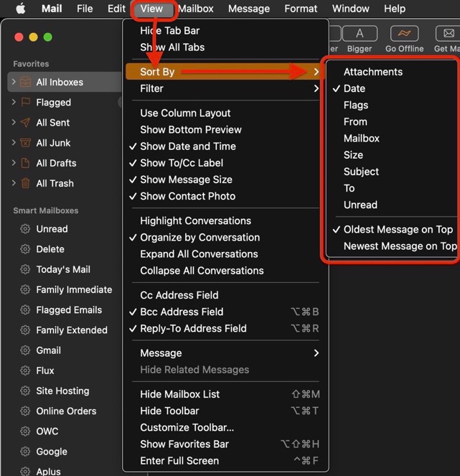Click gear icon beside Unread smart mailbox
Viewport: 460px width, 476px height.
coord(25,229)
